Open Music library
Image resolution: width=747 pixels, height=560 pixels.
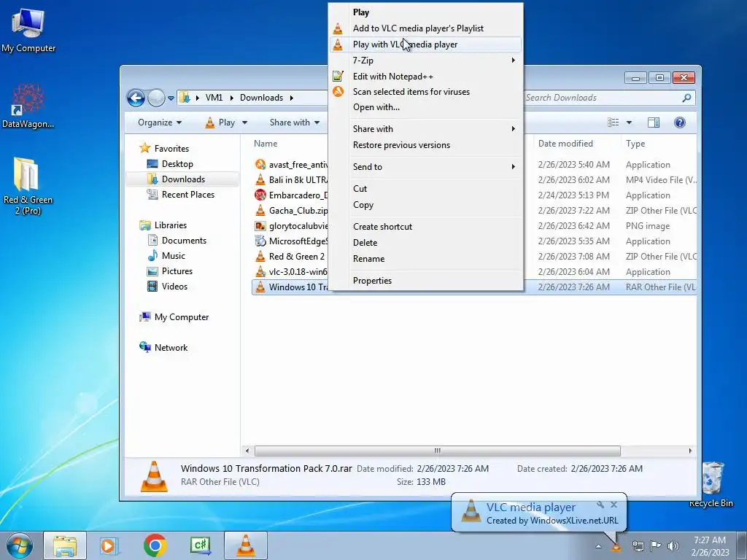point(166,256)
